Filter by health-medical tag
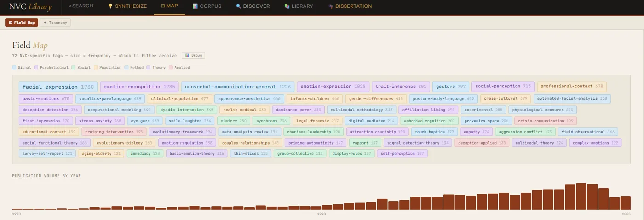Image resolution: width=644 pixels, height=220 pixels. pos(244,110)
